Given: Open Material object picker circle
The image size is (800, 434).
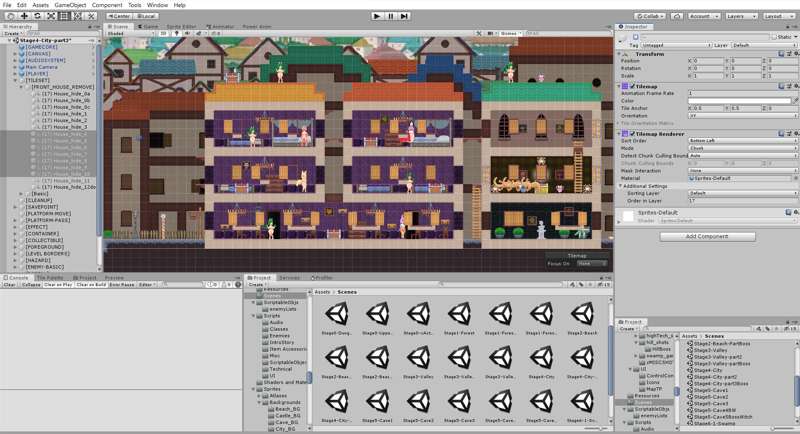Looking at the screenshot, I should point(796,178).
